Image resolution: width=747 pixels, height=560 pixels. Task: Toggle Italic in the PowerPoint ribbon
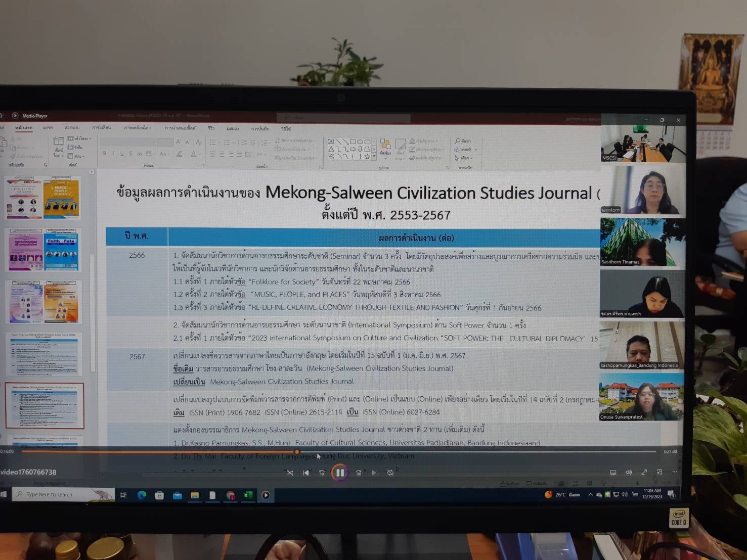pos(113,153)
